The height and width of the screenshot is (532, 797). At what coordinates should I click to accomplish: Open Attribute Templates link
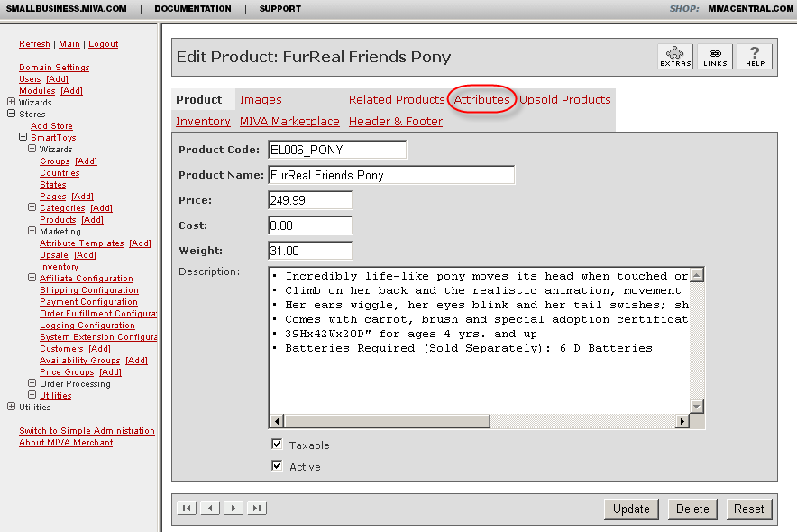click(x=81, y=243)
